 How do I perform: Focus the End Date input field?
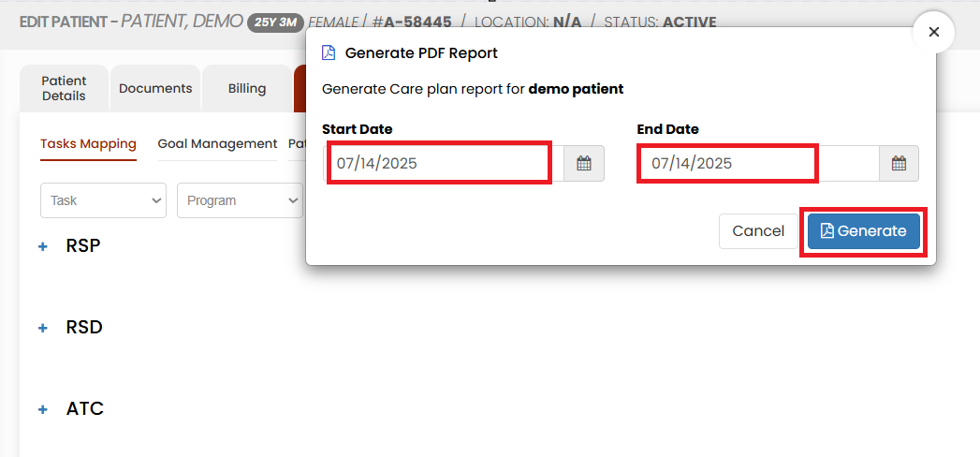pyautogui.click(x=759, y=164)
